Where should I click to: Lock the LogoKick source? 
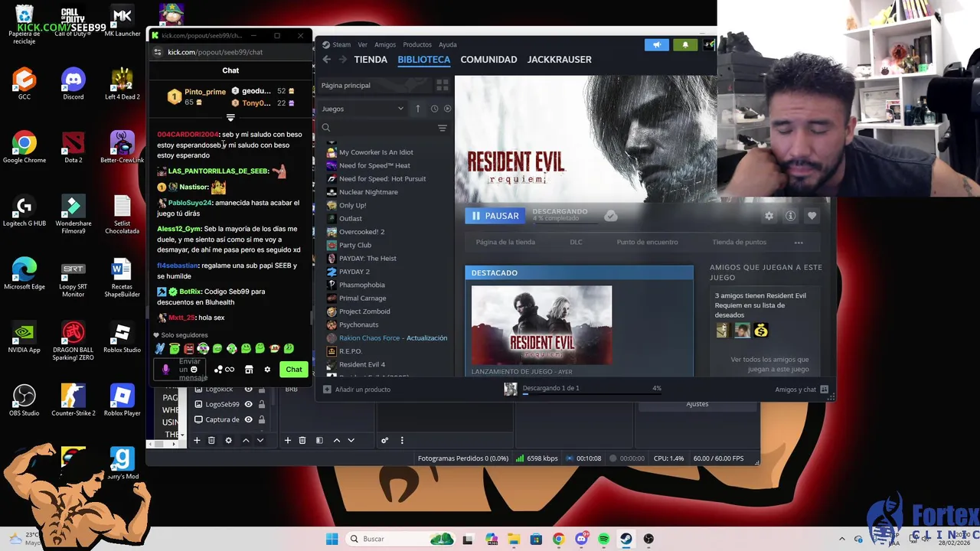pos(261,390)
